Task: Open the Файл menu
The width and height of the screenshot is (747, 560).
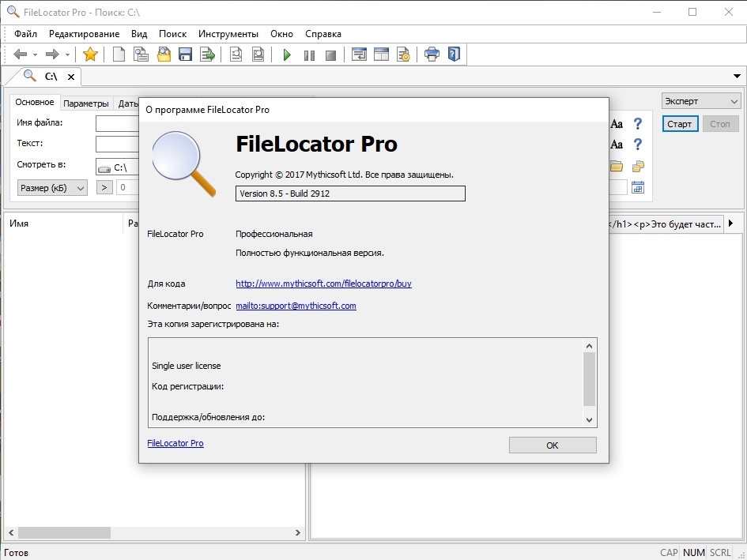Action: pyautogui.click(x=26, y=34)
